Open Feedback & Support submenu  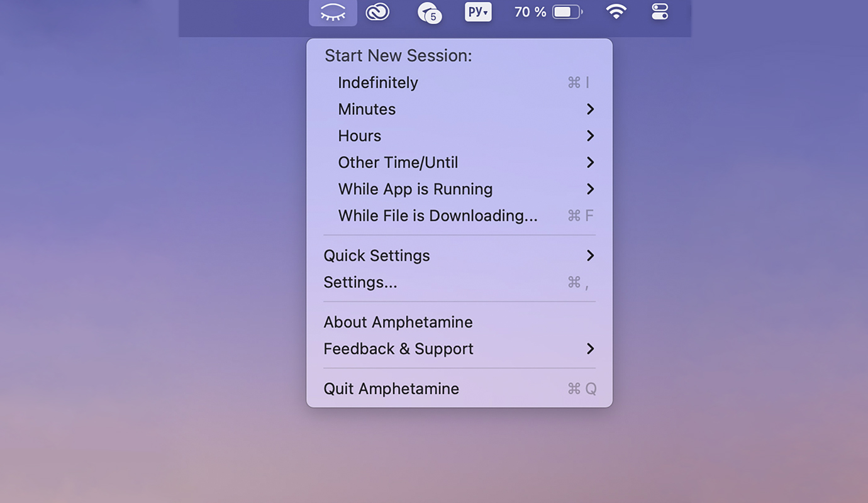[x=459, y=349]
